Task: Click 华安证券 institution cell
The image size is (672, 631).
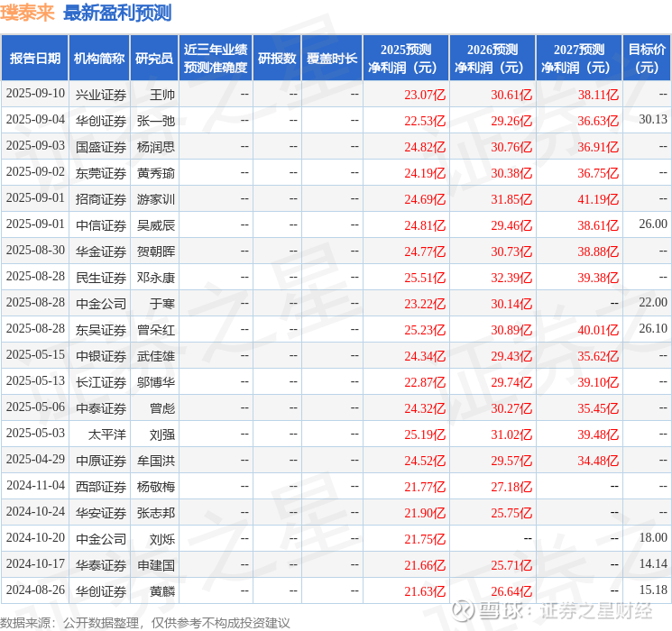Action: [x=101, y=513]
